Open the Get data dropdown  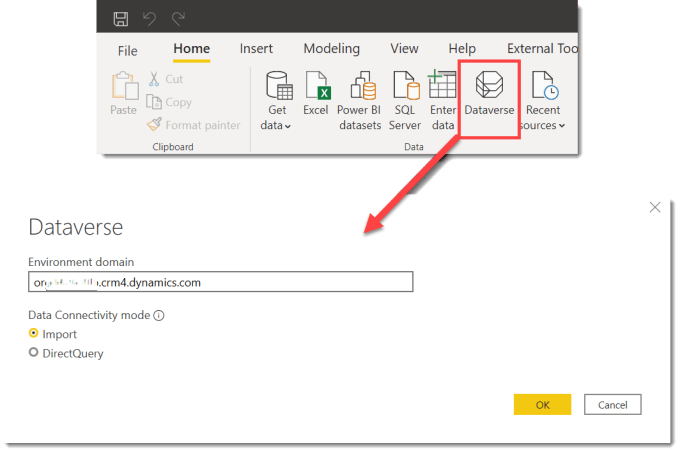(276, 101)
